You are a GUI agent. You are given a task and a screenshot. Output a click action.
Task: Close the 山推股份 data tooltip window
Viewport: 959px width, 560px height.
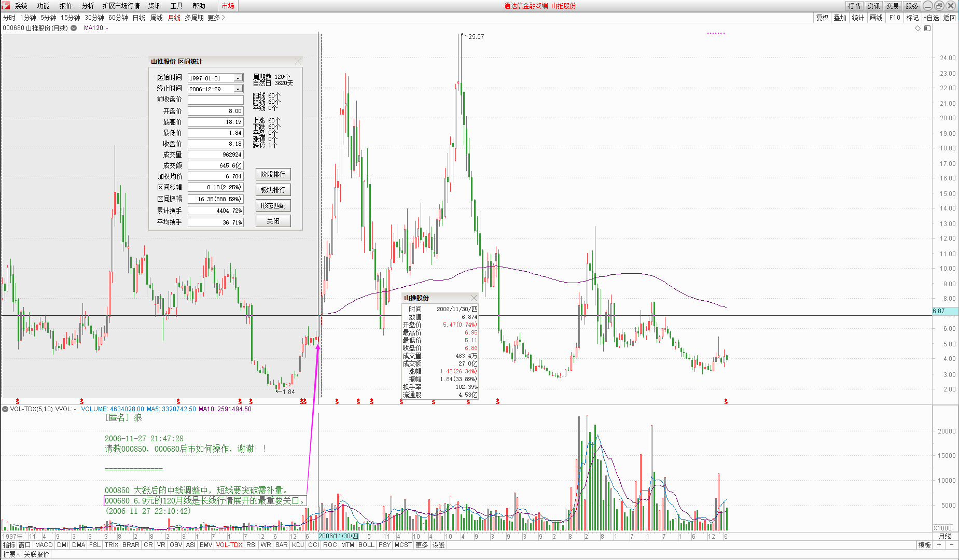coord(473,298)
